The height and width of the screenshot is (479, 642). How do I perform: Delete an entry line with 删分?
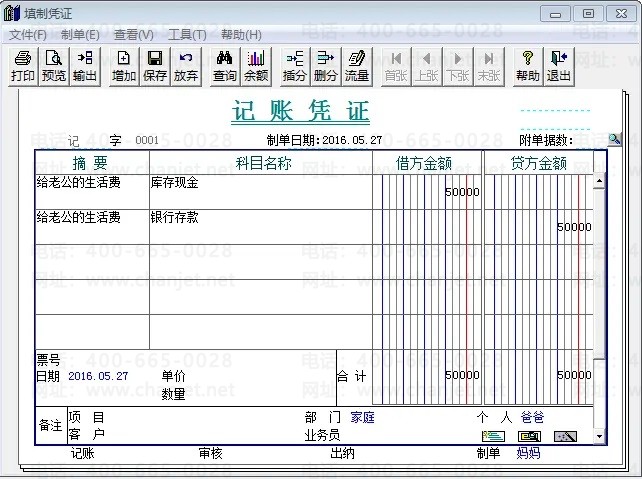click(x=326, y=66)
